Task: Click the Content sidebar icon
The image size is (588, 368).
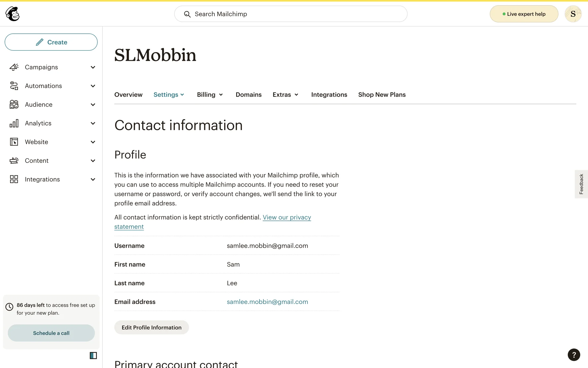Action: pyautogui.click(x=14, y=161)
